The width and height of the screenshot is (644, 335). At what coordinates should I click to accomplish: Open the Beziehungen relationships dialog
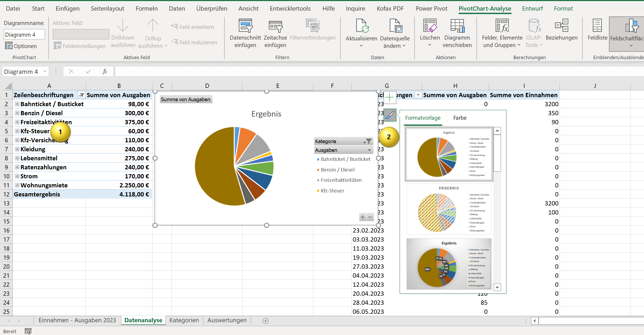tap(561, 30)
